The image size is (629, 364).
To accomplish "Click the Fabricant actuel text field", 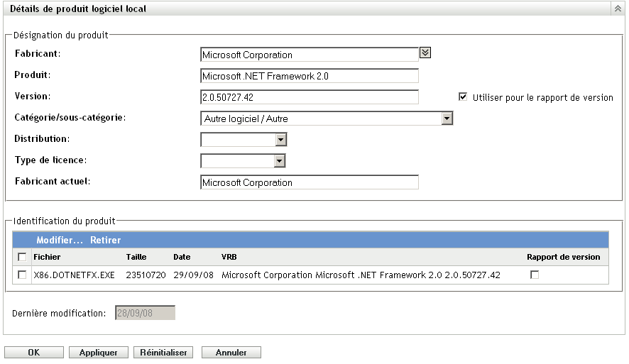I will tap(310, 183).
